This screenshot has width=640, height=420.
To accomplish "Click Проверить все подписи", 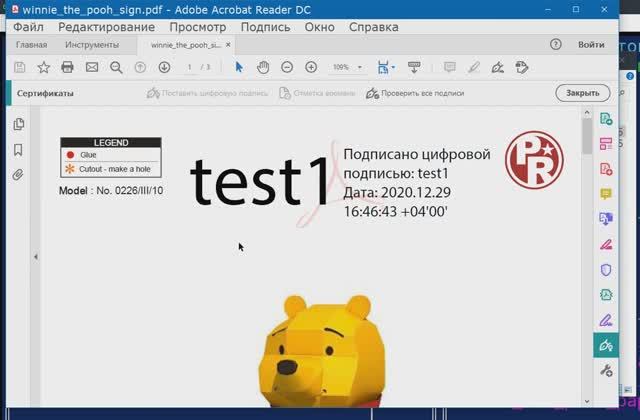I will [415, 93].
